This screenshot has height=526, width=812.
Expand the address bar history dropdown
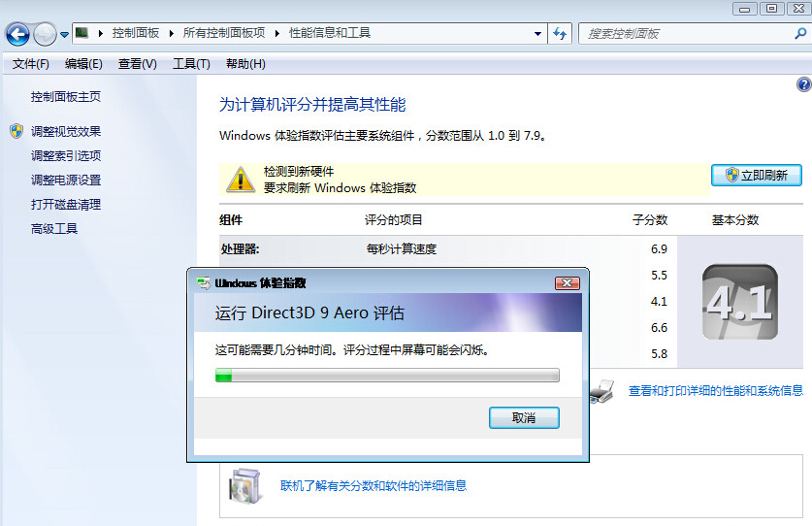point(538,33)
